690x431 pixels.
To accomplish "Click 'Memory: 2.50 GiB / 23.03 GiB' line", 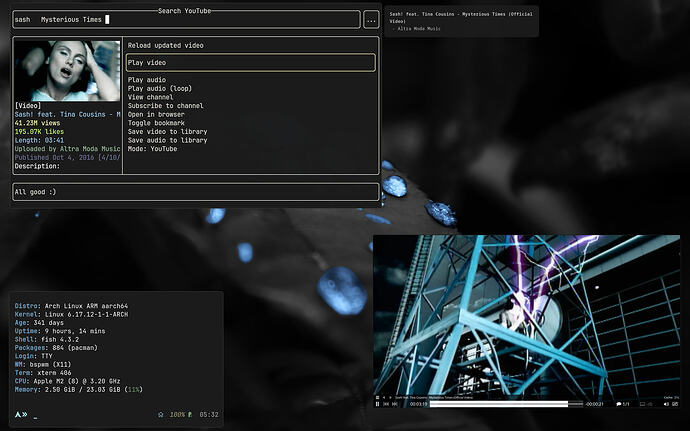I will 79,390.
